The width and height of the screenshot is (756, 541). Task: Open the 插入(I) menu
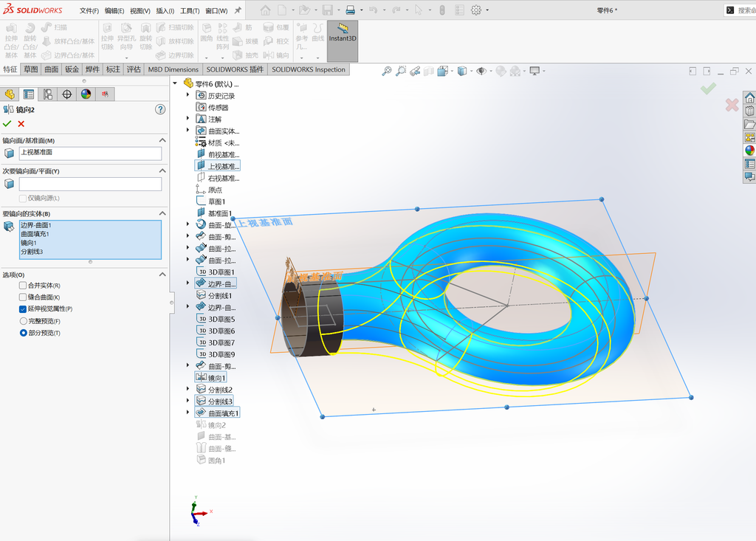pos(165,10)
